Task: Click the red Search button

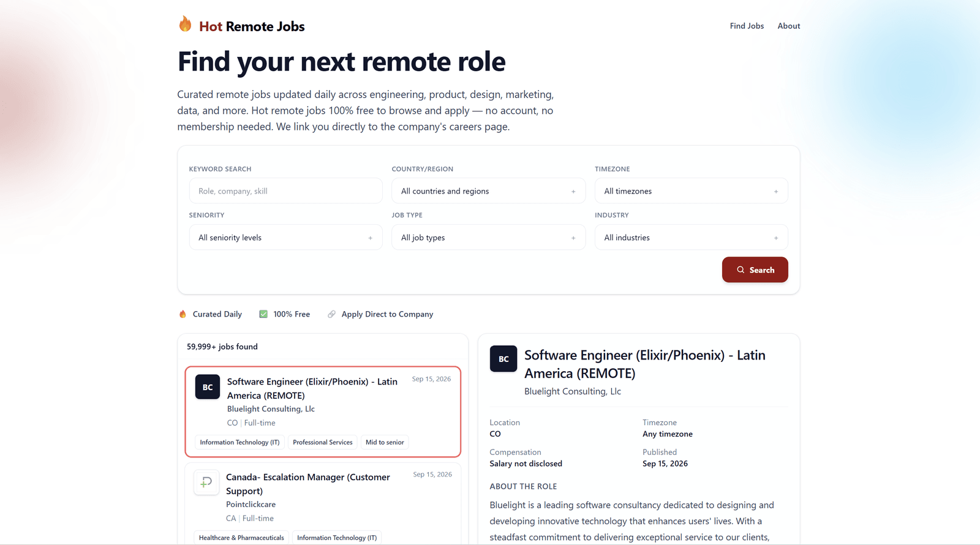Action: (755, 270)
